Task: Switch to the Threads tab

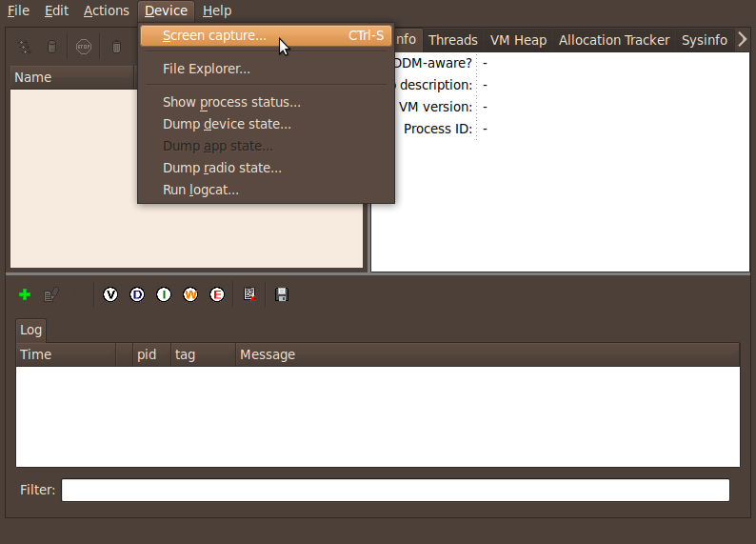Action: click(x=452, y=40)
